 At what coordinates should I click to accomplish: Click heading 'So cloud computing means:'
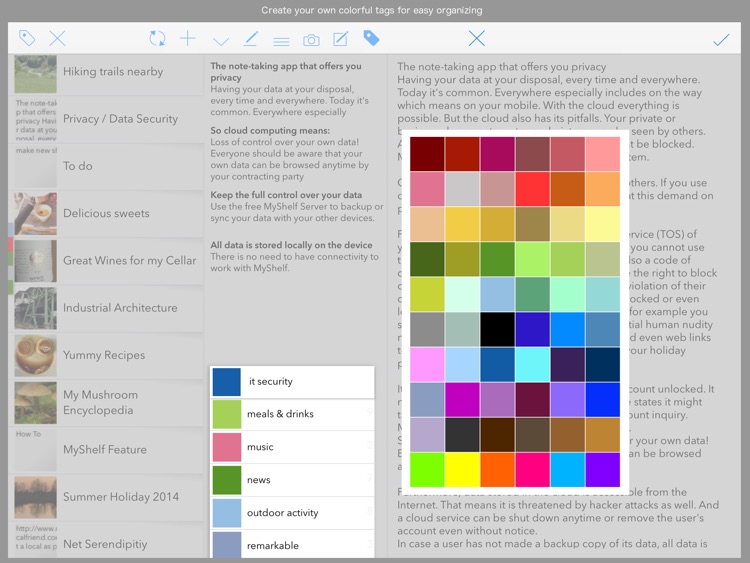(270, 131)
